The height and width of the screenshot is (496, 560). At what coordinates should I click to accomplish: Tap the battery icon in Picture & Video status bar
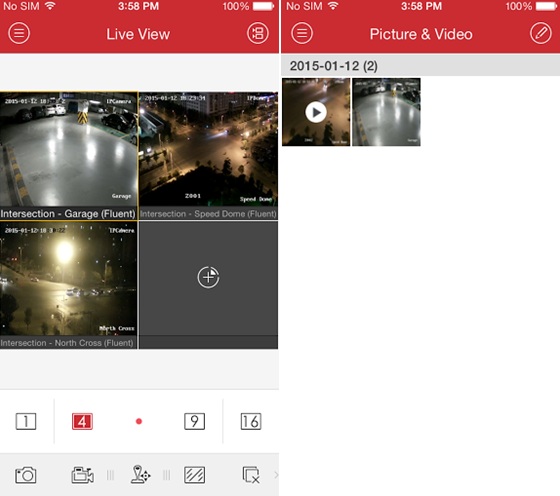click(x=547, y=6)
